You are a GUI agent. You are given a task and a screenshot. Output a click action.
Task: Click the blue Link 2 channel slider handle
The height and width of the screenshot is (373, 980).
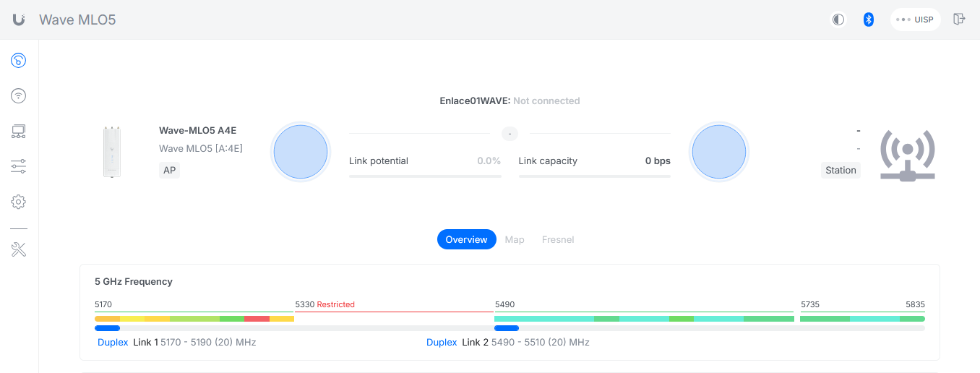(x=507, y=328)
